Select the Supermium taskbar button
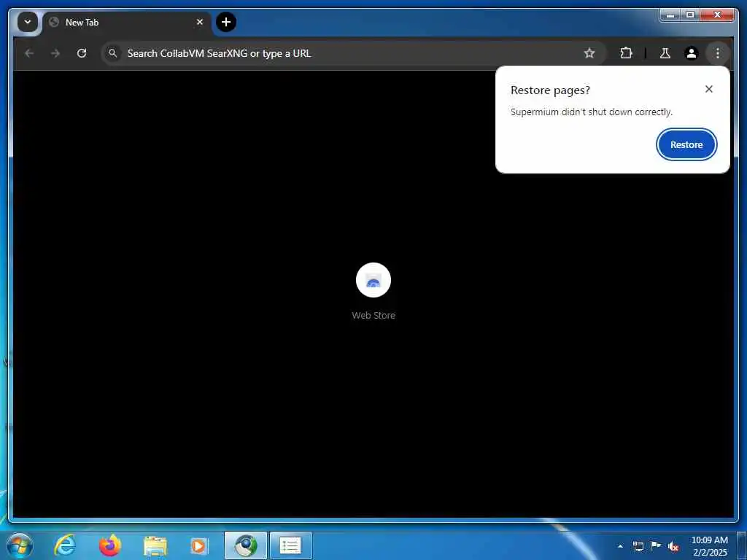This screenshot has height=560, width=747. (246, 545)
